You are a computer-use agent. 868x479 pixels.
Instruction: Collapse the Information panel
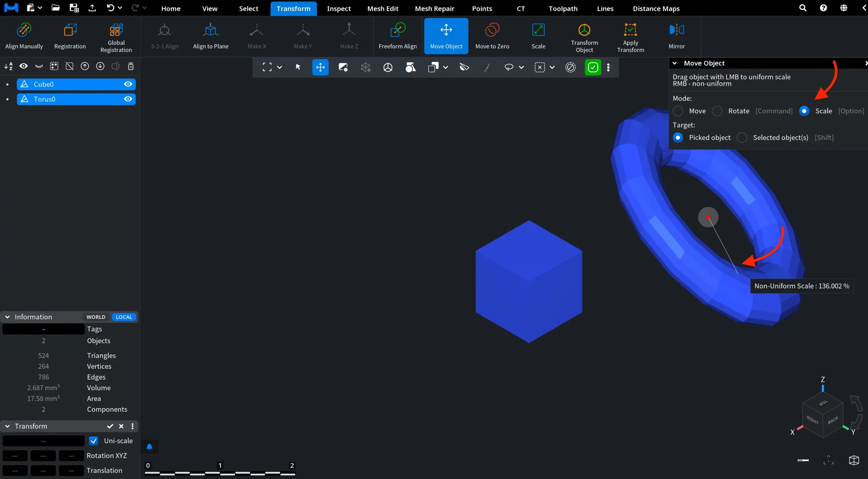7,317
